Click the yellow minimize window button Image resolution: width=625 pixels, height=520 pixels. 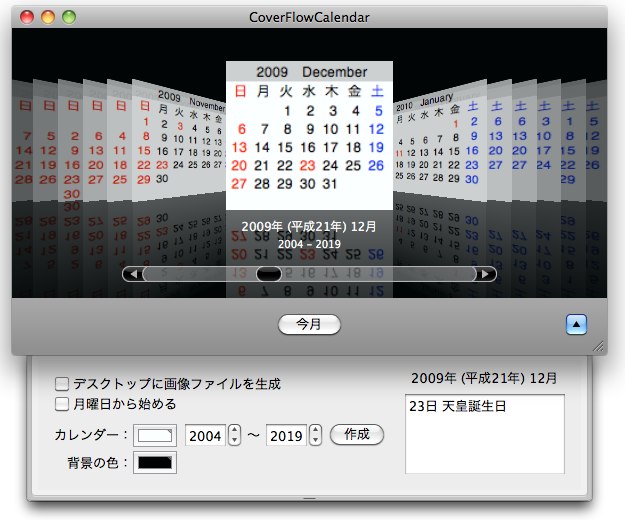(x=48, y=17)
